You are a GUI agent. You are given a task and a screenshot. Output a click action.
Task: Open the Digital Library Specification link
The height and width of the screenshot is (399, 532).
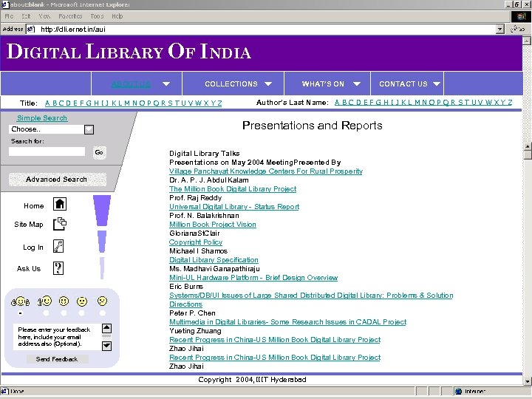tap(214, 260)
